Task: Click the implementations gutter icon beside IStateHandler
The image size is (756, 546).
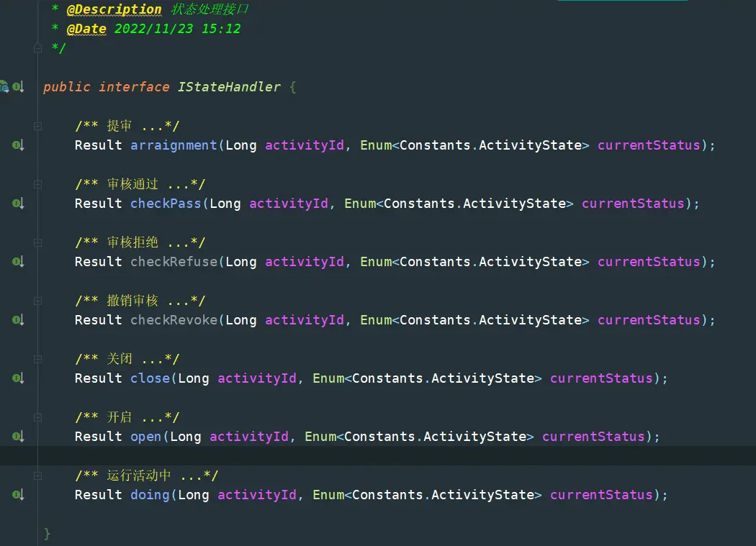Action: click(x=18, y=87)
